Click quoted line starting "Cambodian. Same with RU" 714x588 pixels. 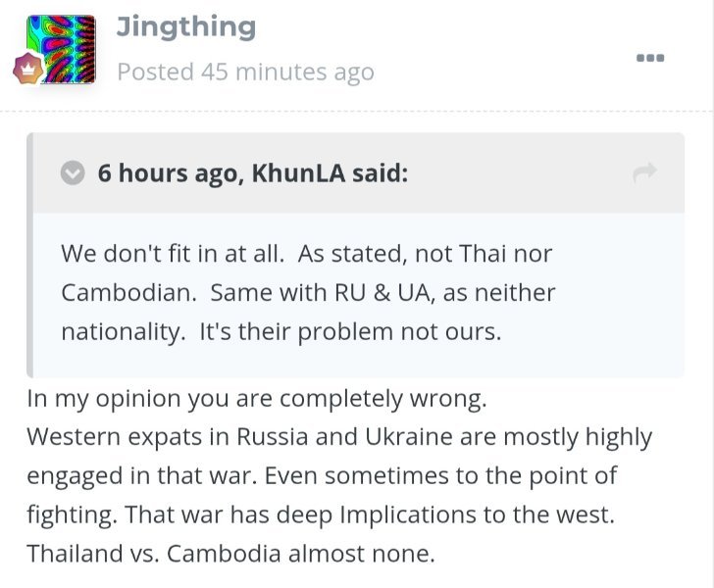click(x=308, y=293)
